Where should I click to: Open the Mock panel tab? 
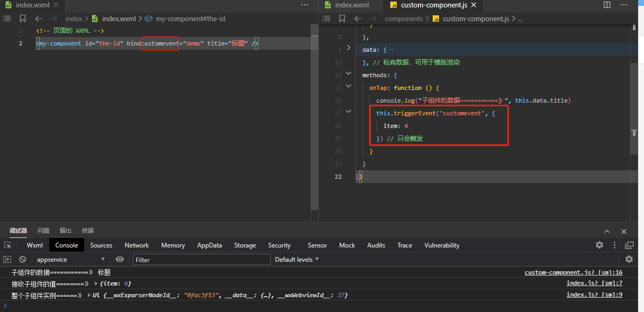pos(347,245)
